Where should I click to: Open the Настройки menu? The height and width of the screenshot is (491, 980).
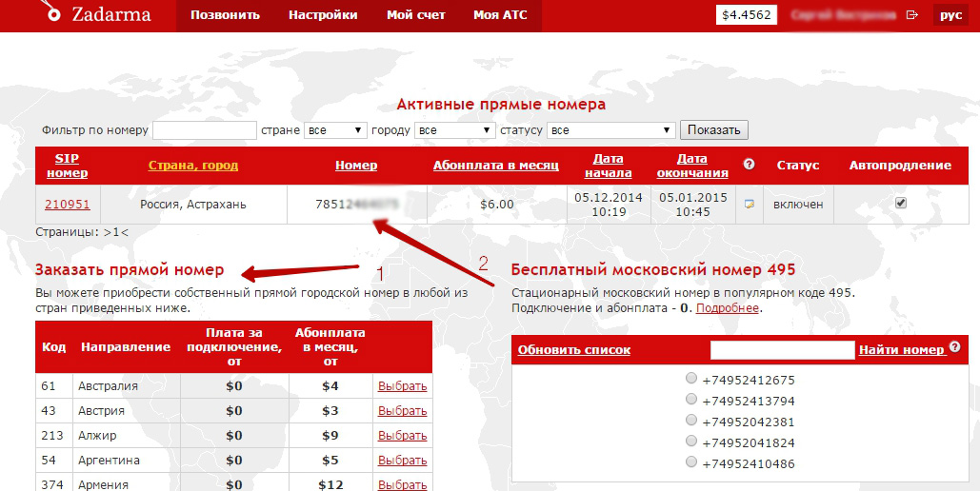click(x=323, y=15)
